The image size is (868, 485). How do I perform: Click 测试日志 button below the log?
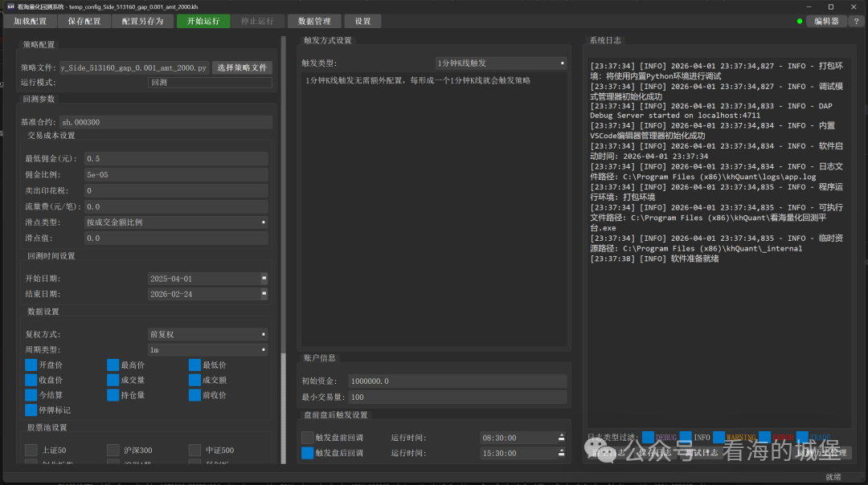point(702,452)
